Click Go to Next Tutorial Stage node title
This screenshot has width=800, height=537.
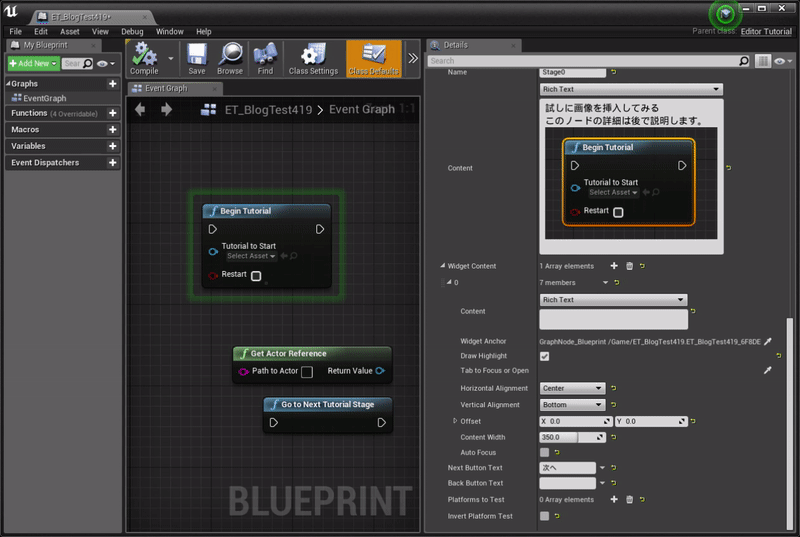click(x=328, y=404)
